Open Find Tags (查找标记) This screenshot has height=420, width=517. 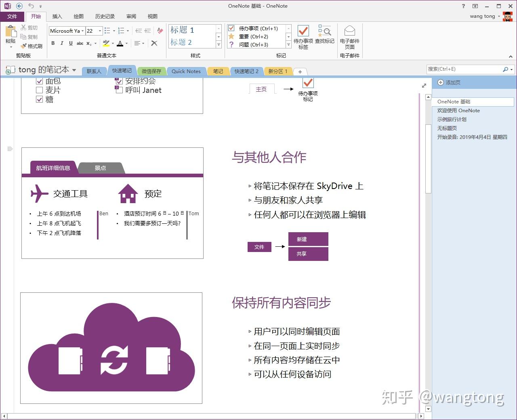pos(324,34)
